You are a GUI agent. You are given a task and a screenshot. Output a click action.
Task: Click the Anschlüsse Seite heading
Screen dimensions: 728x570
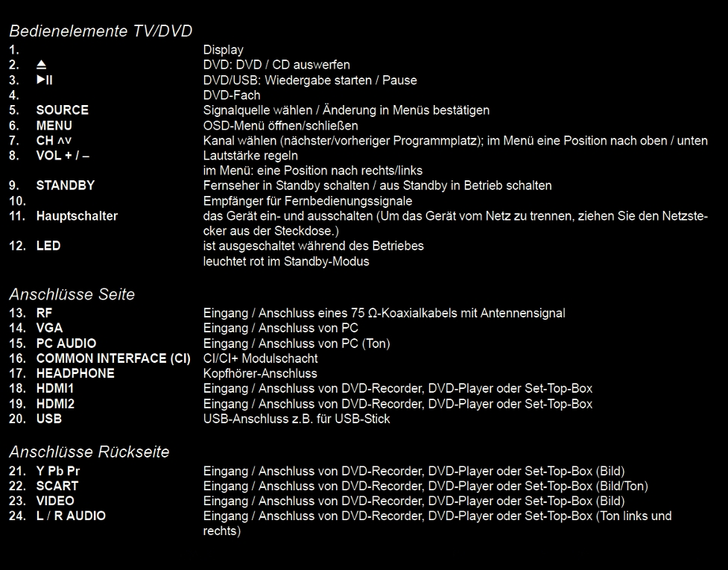[x=72, y=294]
